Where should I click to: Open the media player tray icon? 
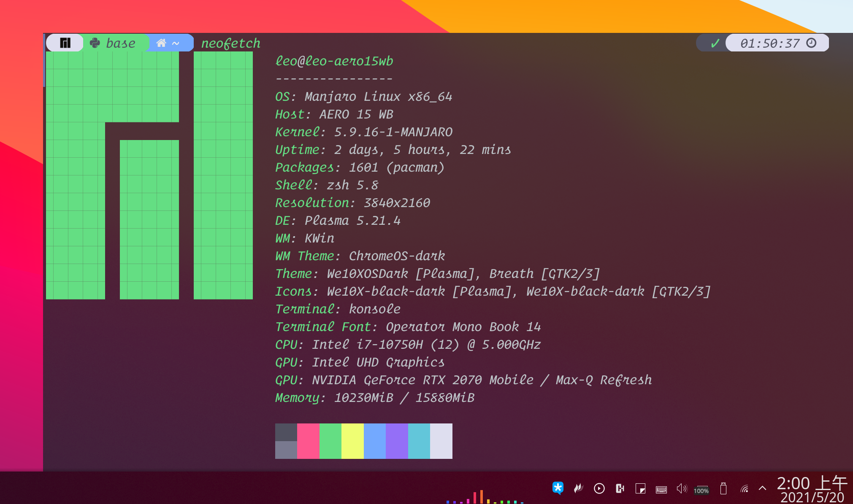coord(599,488)
